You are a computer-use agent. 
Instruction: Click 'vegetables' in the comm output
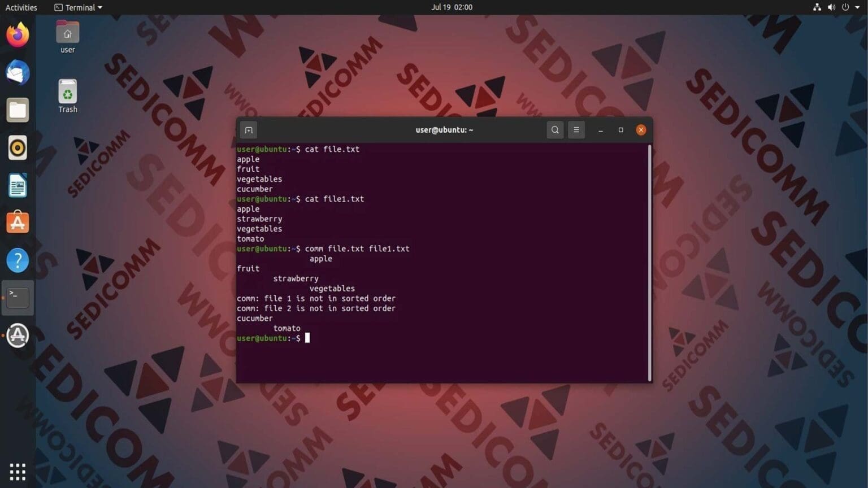332,289
